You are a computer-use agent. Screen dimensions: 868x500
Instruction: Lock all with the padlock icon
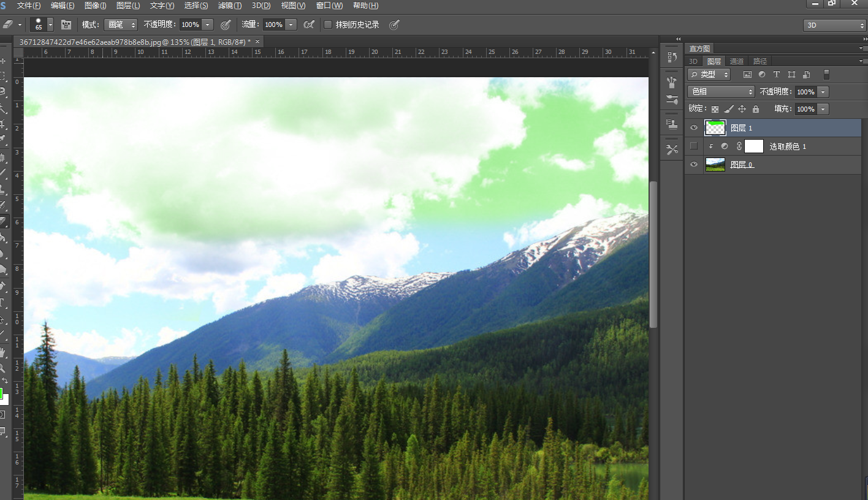(x=755, y=109)
